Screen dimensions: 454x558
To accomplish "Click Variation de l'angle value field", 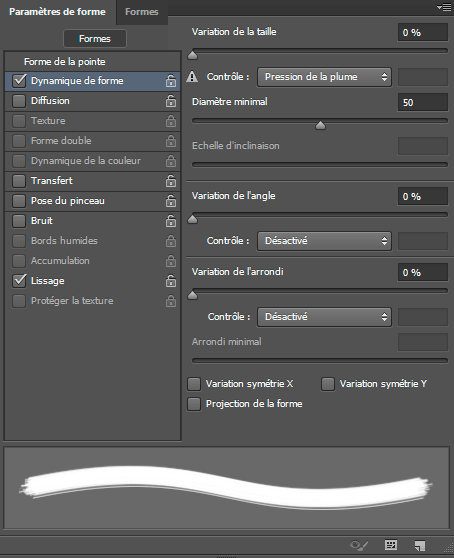I will click(423, 196).
